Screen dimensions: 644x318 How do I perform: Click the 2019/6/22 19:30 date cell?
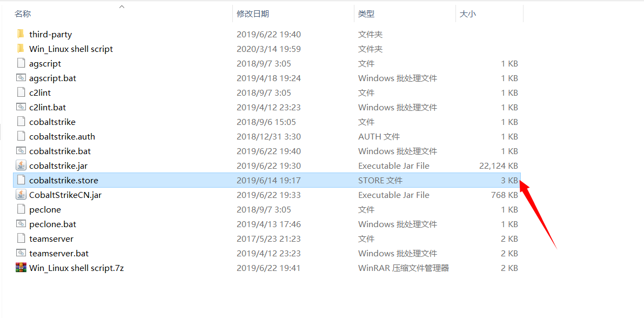pos(269,166)
